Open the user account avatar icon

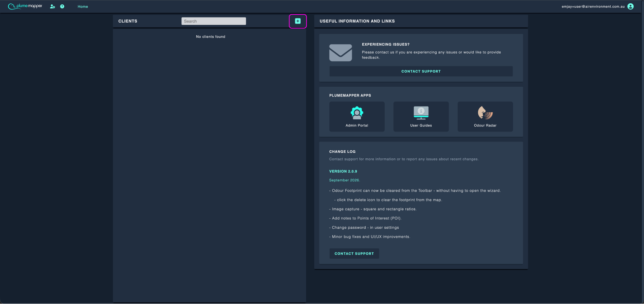coord(631,6)
